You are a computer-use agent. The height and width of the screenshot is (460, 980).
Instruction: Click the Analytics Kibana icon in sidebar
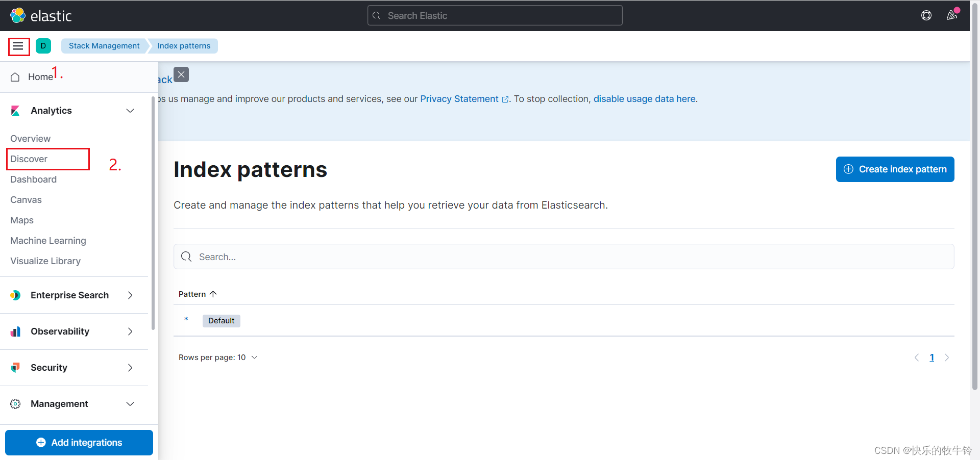(x=15, y=110)
